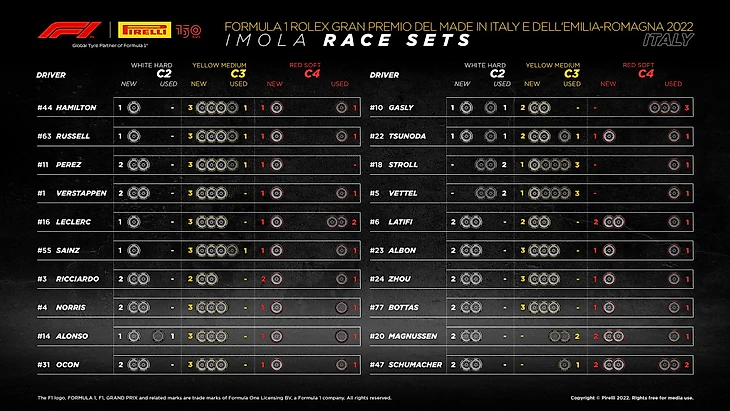Click the Pirelli logo
The width and height of the screenshot is (730, 411).
pos(146,30)
